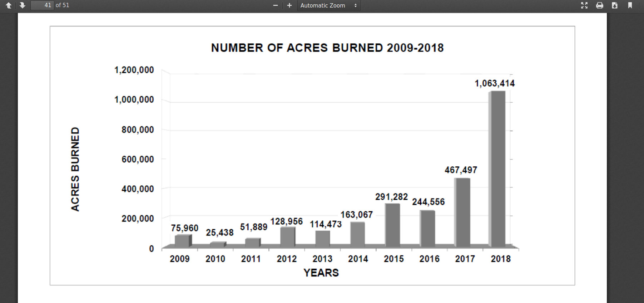Click the YEARS axis title

(321, 273)
